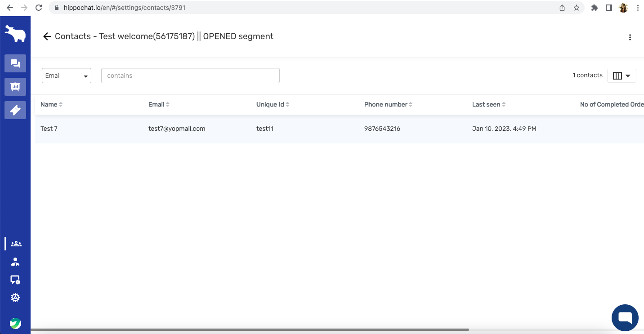
Task: Click the horizontal scrollbar at page bottom
Action: [x=250, y=330]
